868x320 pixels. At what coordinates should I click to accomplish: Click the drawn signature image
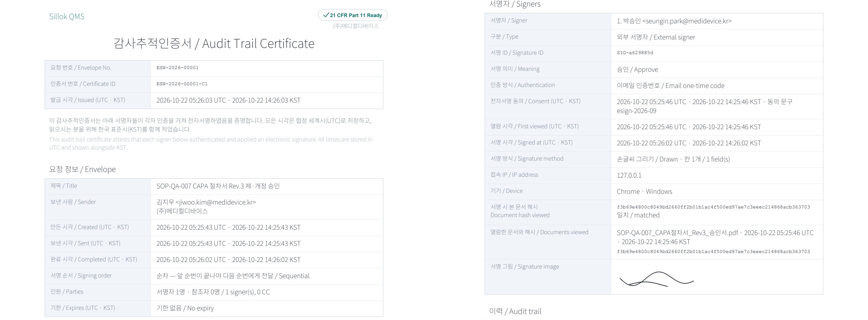[657, 279]
